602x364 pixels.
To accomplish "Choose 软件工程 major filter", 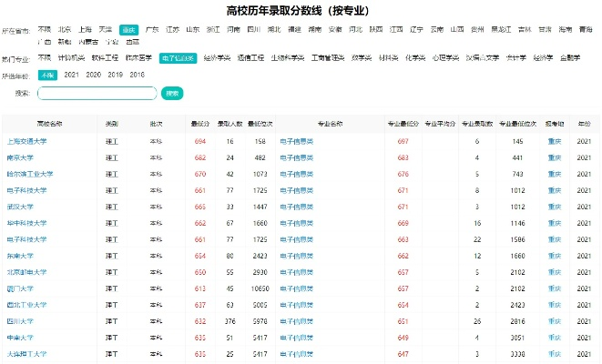I will pos(105,58).
